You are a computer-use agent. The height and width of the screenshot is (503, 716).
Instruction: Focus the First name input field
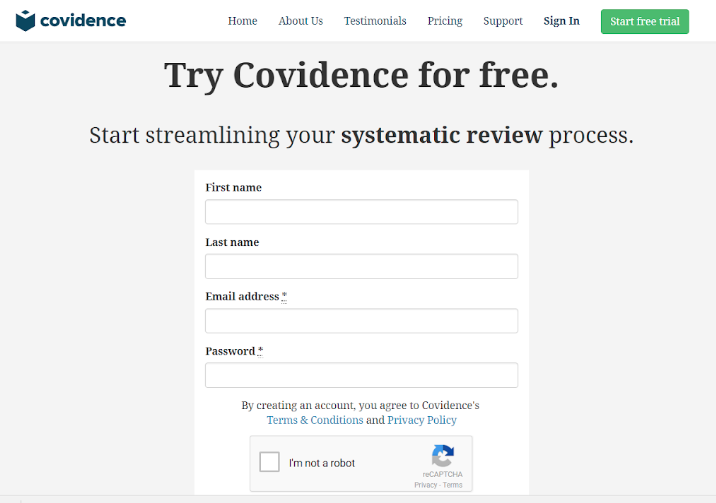[361, 212]
